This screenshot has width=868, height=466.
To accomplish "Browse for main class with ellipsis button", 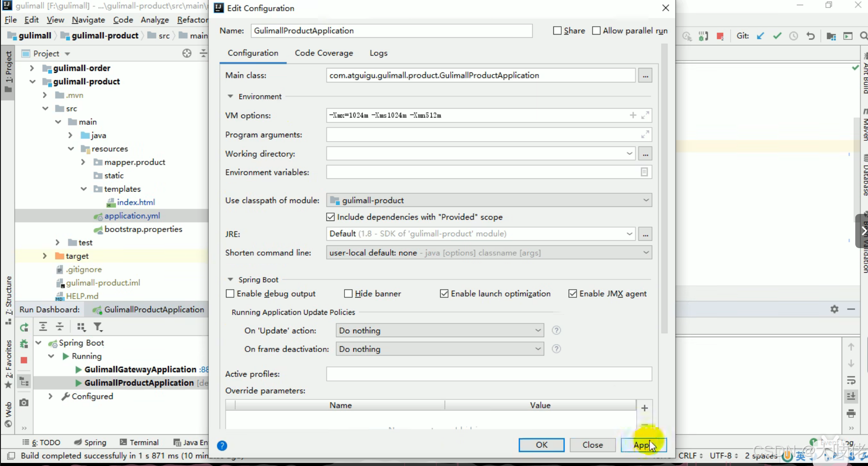I will click(x=645, y=75).
